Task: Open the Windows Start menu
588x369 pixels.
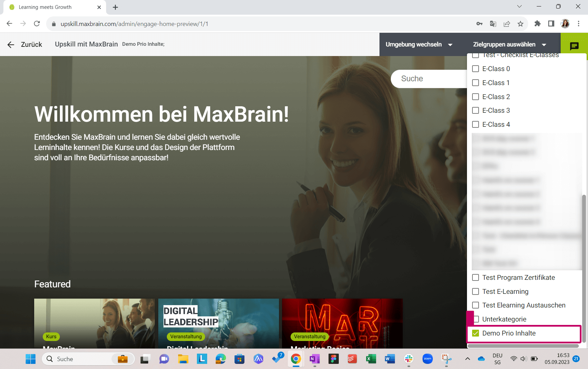Action: coord(30,359)
